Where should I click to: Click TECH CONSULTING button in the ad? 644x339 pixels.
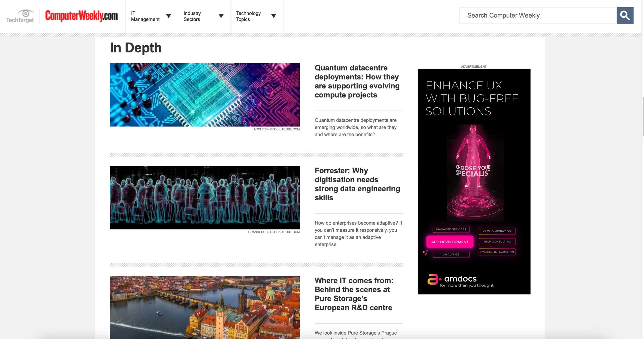click(x=497, y=242)
